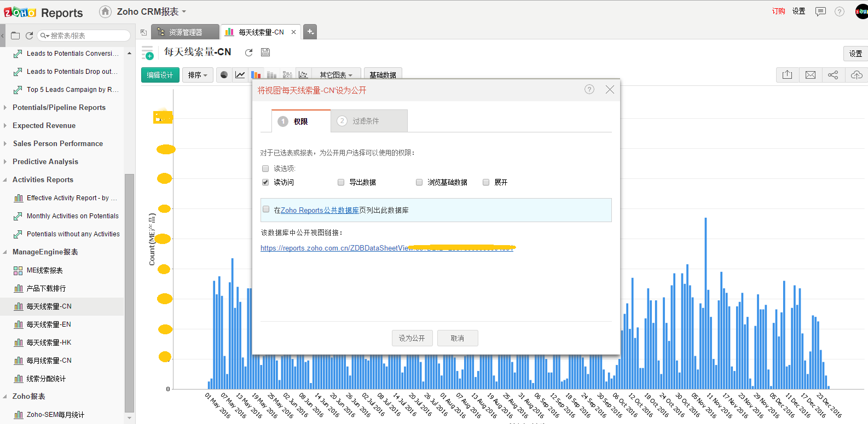This screenshot has width=868, height=424.
Task: Save the report with the floppy disk icon
Action: (x=265, y=53)
